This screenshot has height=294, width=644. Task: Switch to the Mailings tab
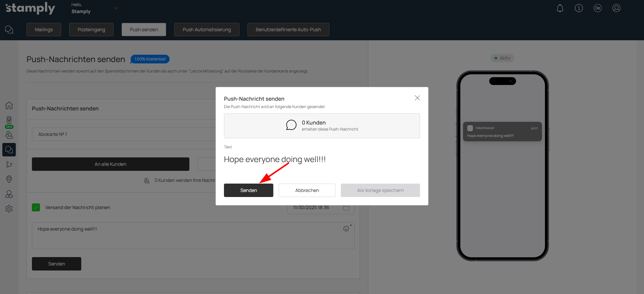(44, 30)
